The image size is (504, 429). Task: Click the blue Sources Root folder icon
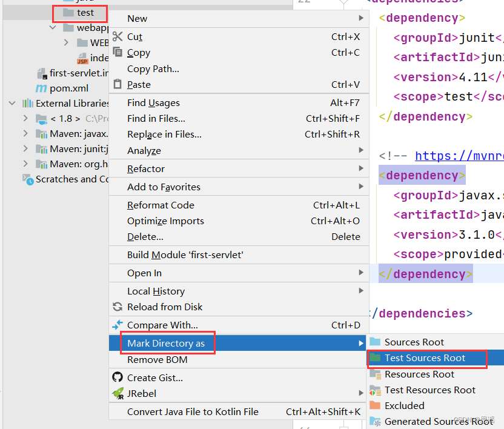click(x=375, y=342)
